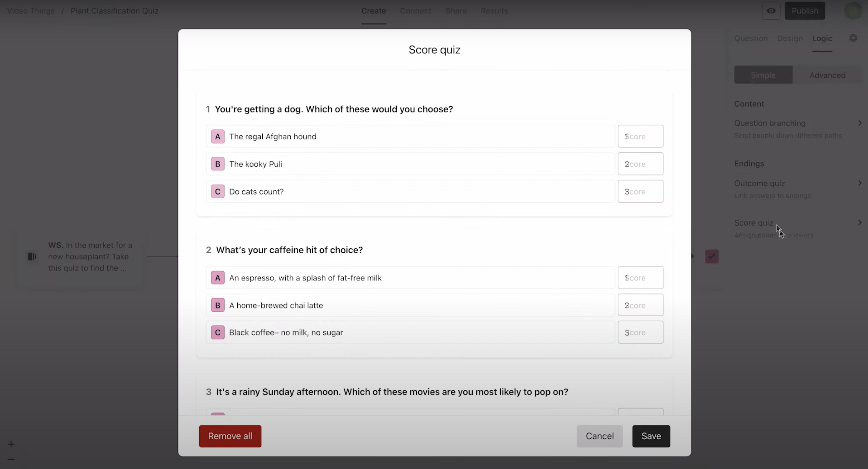Image resolution: width=868 pixels, height=469 pixels.
Task: Switch logic mode to Advanced
Action: [827, 75]
